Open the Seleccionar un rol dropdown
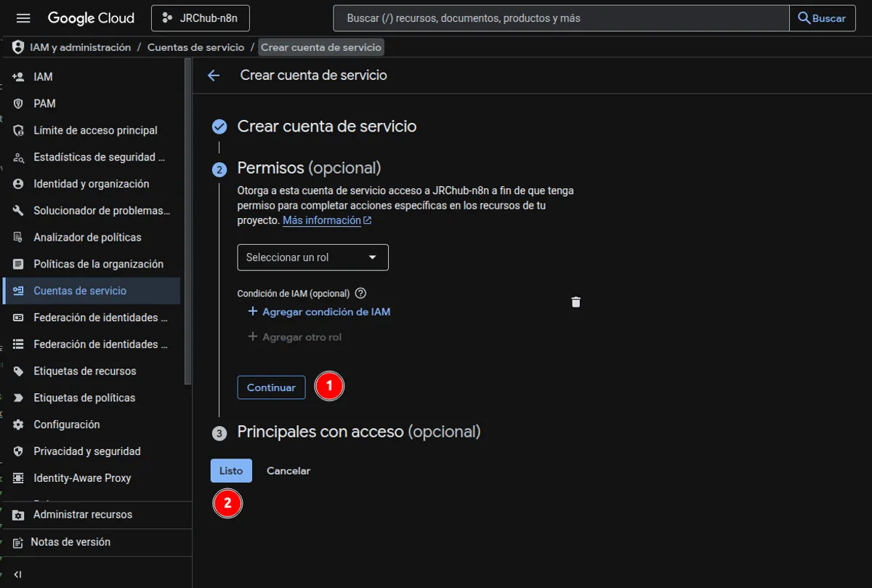This screenshot has width=872, height=588. tap(313, 257)
